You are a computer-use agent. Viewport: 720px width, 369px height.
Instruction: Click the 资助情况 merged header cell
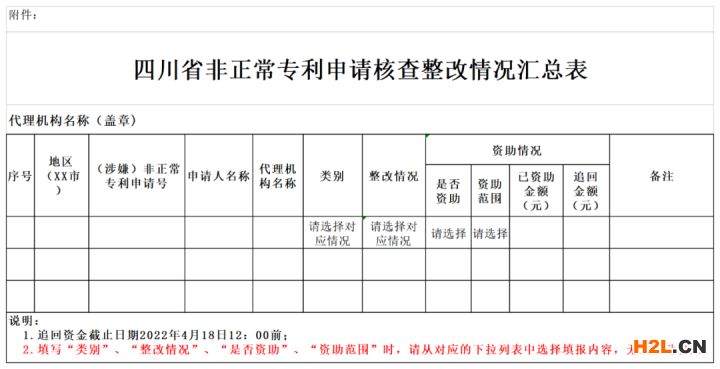pyautogui.click(x=517, y=150)
